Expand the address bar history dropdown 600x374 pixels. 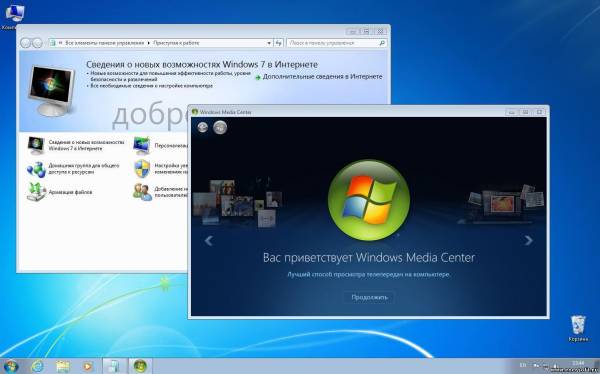pyautogui.click(x=269, y=43)
